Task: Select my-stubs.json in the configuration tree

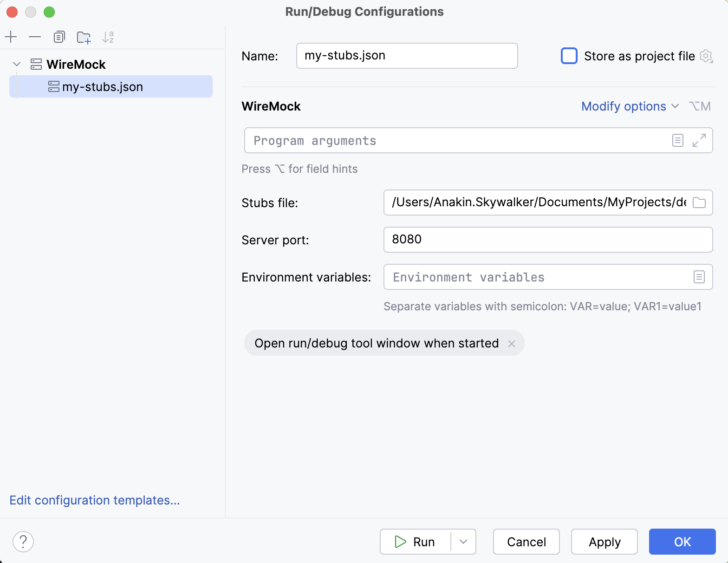Action: [103, 87]
